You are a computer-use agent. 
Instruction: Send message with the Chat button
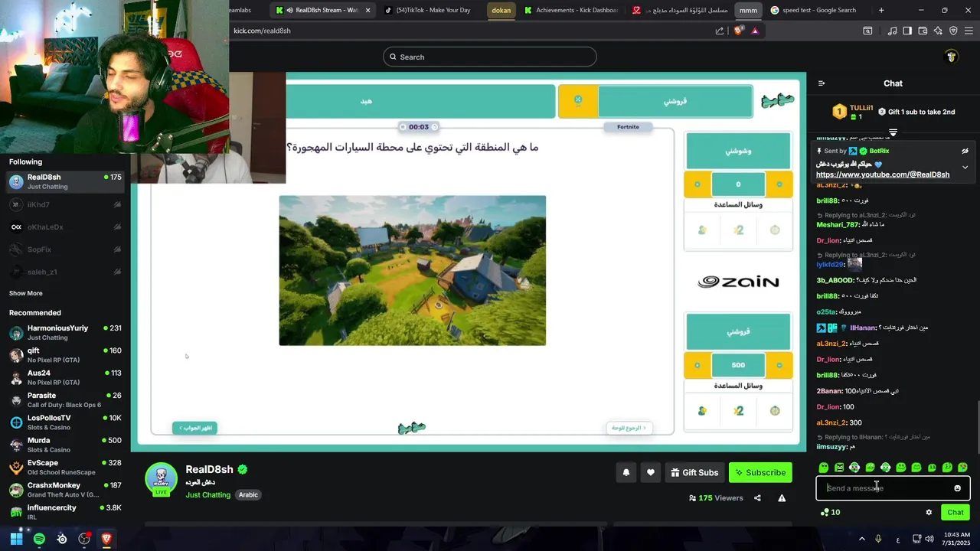(x=955, y=513)
